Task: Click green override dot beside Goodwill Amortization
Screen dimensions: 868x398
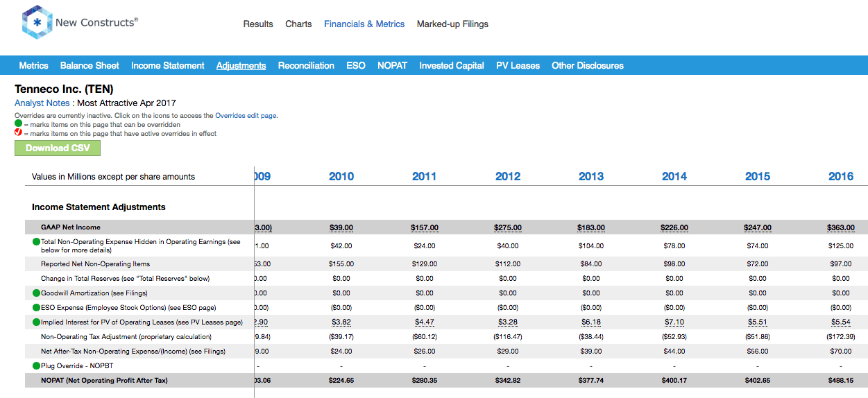Action: point(37,293)
